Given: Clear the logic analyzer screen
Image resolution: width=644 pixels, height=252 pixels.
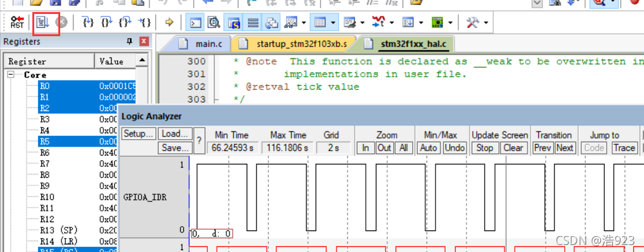Looking at the screenshot, I should pyautogui.click(x=513, y=148).
